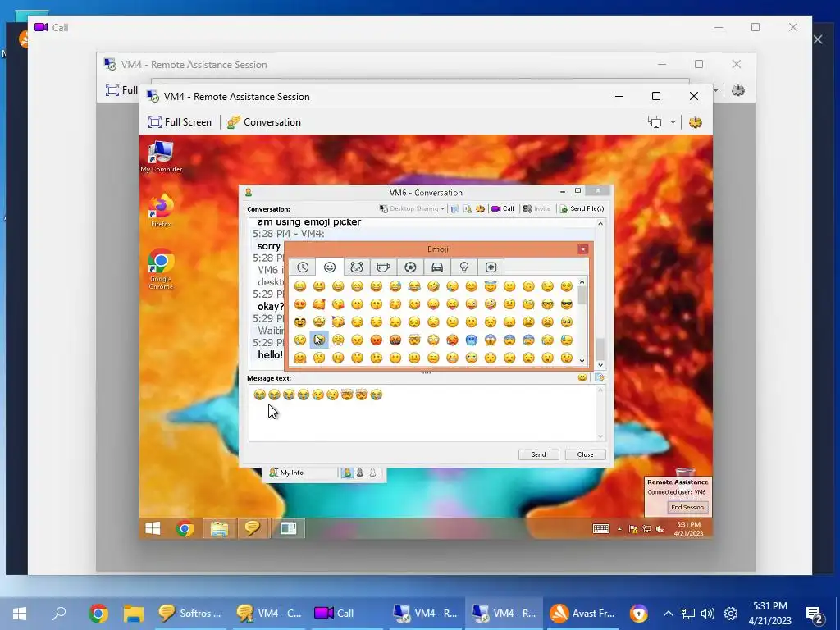Show hidden icons in host system tray

(x=668, y=614)
